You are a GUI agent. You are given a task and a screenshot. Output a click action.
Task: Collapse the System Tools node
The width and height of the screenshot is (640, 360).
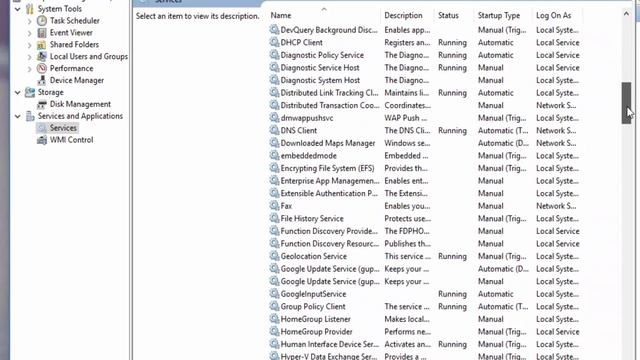point(18,9)
